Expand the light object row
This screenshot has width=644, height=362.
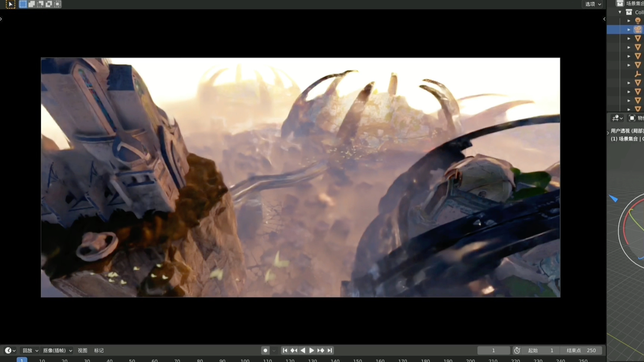[629, 21]
